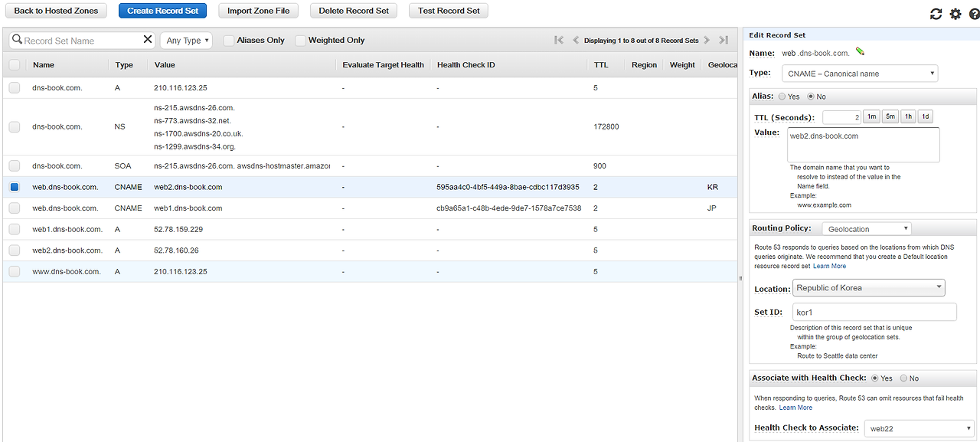The height and width of the screenshot is (442, 980).
Task: Open help via the question mark icon
Action: pyautogui.click(x=974, y=14)
